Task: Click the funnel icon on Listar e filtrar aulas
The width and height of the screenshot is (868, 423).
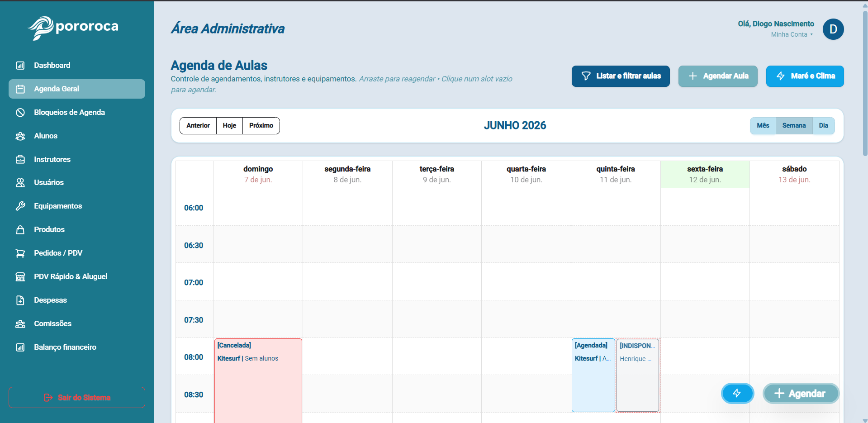Action: coord(586,76)
